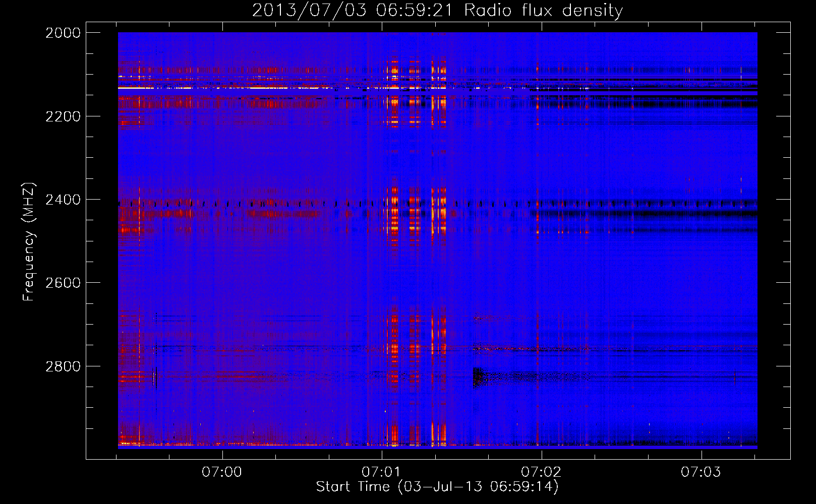Click the 07:02 time axis label
The image size is (816, 504).
pyautogui.click(x=541, y=472)
